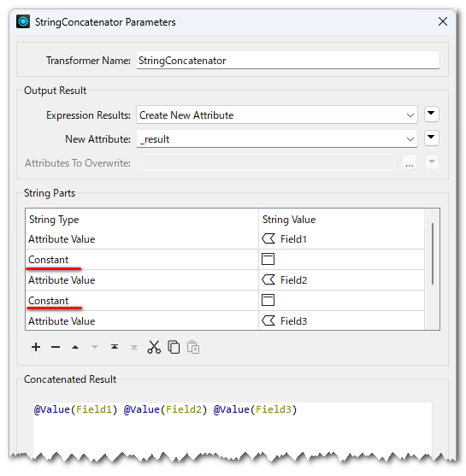
Task: Move selected row to the top
Action: pyautogui.click(x=115, y=347)
